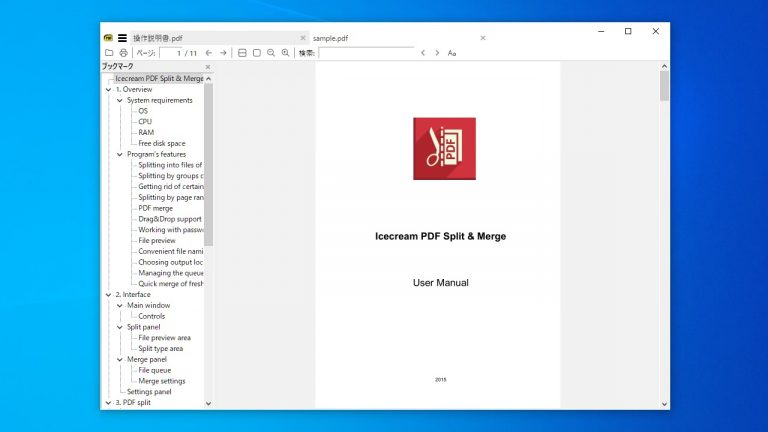Collapse the Merge panel bookmark node
This screenshot has height=432, width=768.
pos(120,360)
